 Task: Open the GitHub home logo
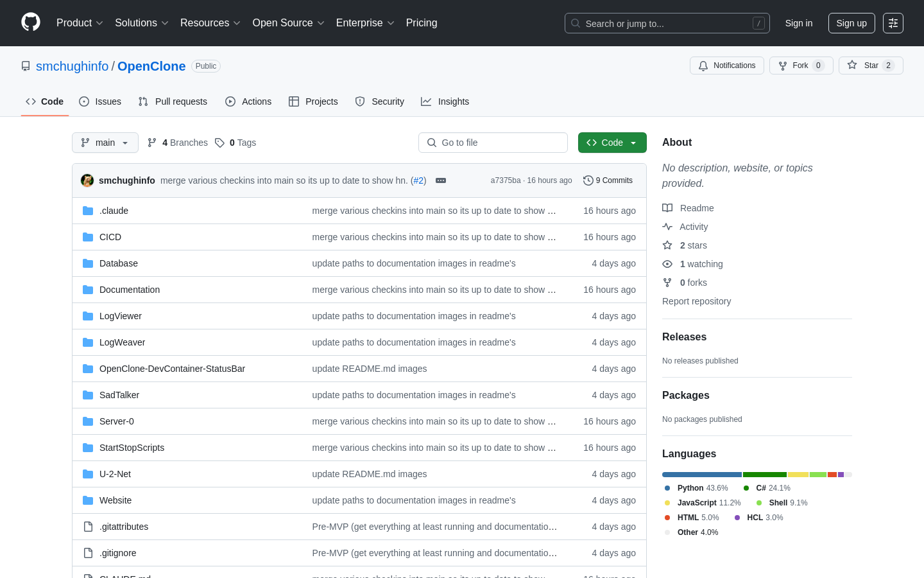31,22
